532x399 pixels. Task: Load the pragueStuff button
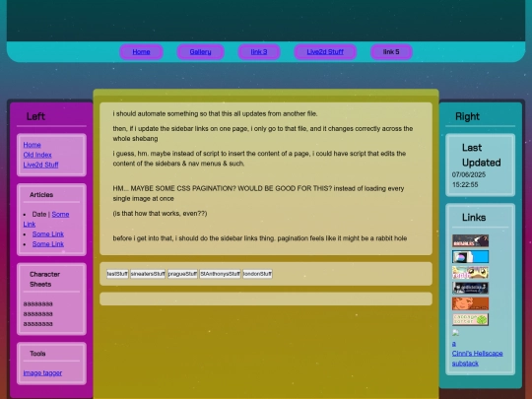coord(182,274)
